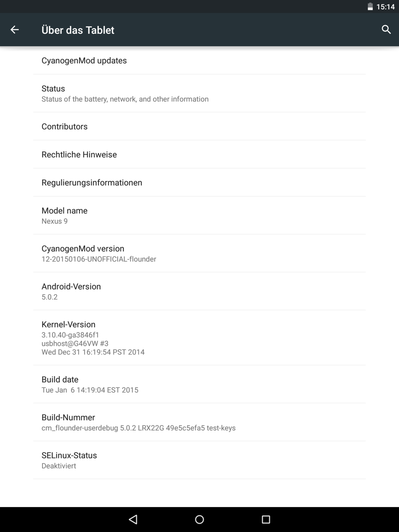
Task: Tap the clock showing 15:14
Action: coord(385,7)
